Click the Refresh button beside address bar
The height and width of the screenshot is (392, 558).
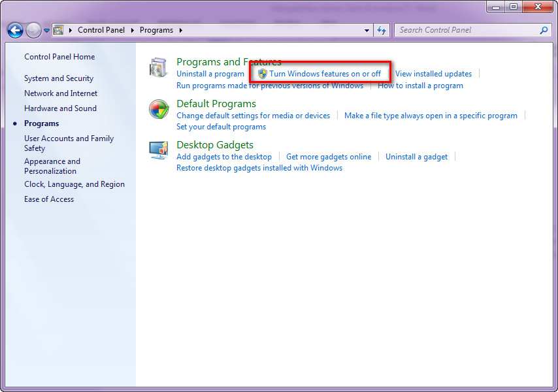click(382, 31)
